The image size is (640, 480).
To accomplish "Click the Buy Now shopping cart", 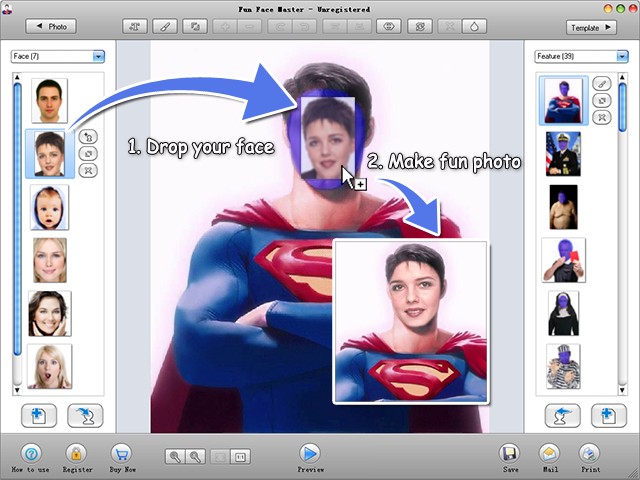I will pyautogui.click(x=121, y=453).
